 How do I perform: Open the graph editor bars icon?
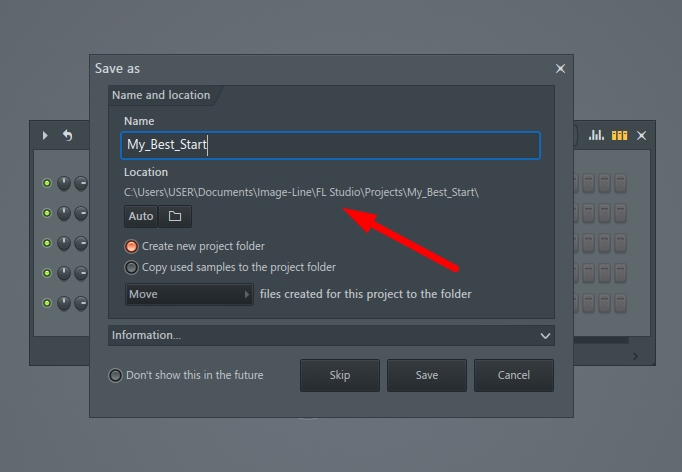pyautogui.click(x=596, y=135)
